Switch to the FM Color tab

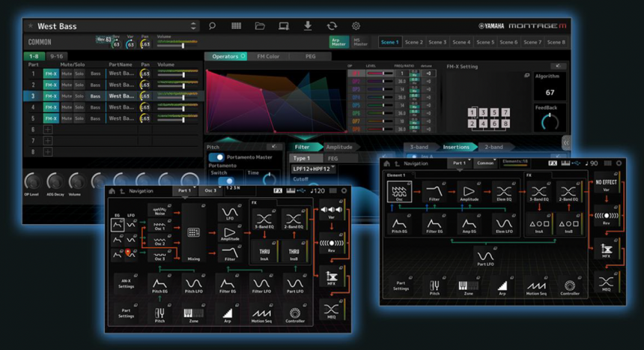268,56
